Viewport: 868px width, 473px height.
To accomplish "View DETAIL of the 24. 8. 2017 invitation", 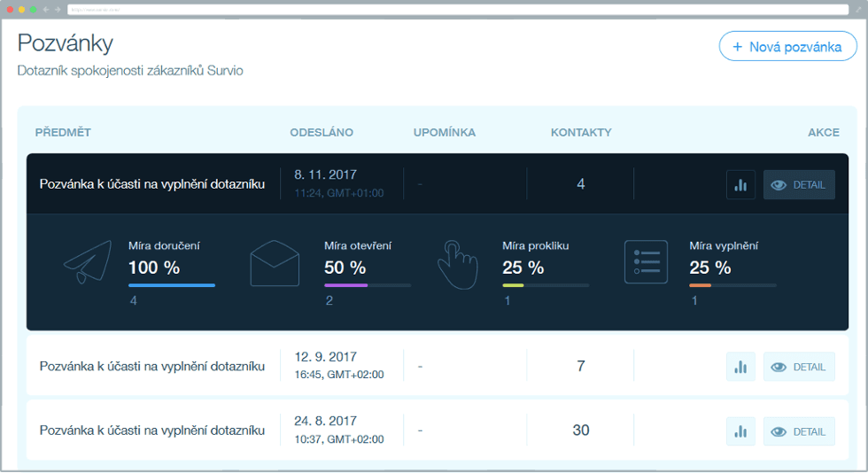I will point(799,431).
